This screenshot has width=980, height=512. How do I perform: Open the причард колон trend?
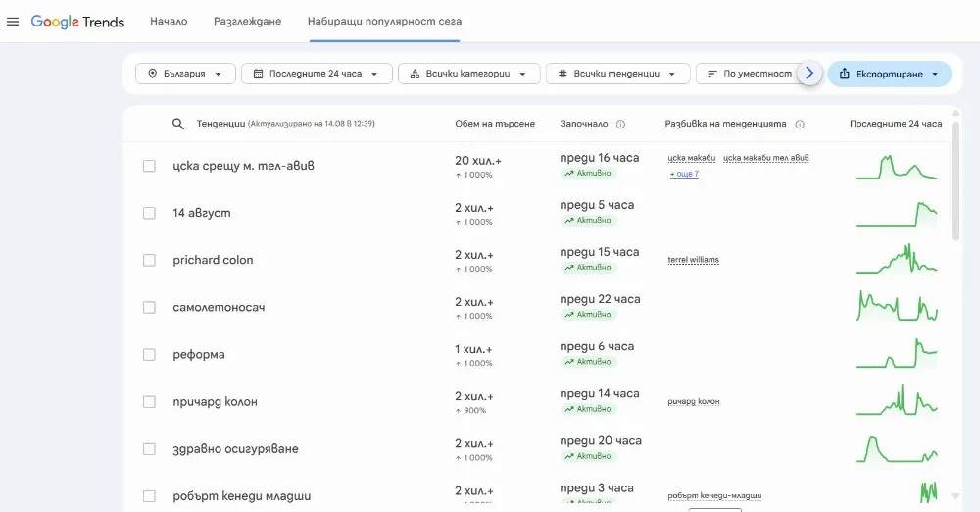click(215, 402)
